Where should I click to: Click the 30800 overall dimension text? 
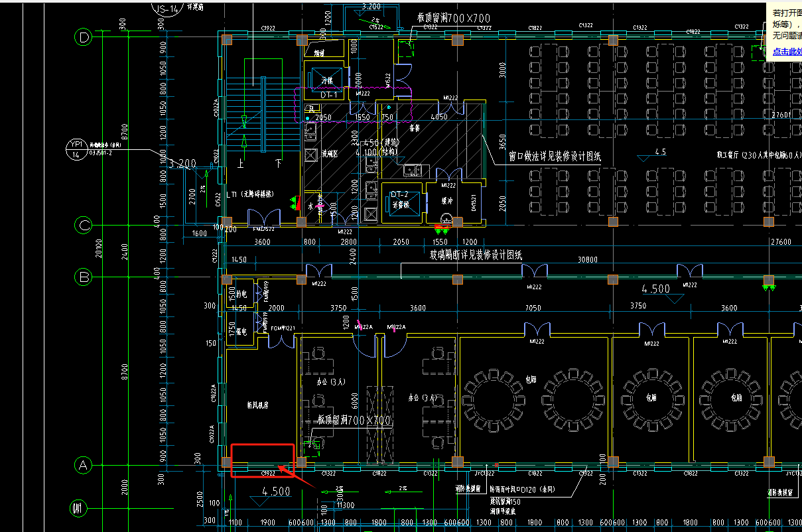[x=589, y=259]
